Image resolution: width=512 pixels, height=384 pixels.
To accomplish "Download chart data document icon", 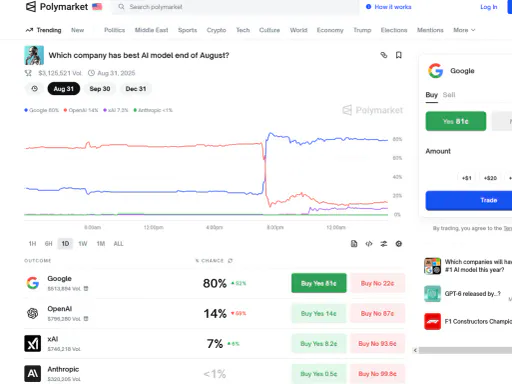I will [354, 244].
